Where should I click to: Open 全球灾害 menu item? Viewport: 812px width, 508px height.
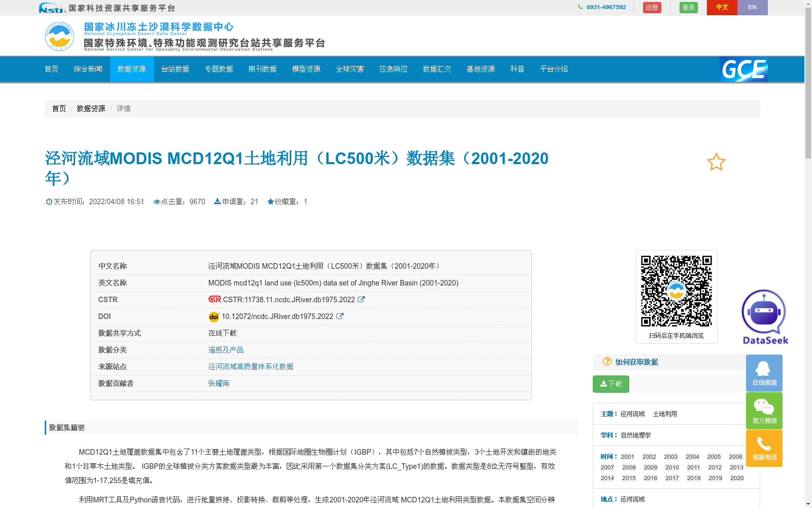pos(350,69)
